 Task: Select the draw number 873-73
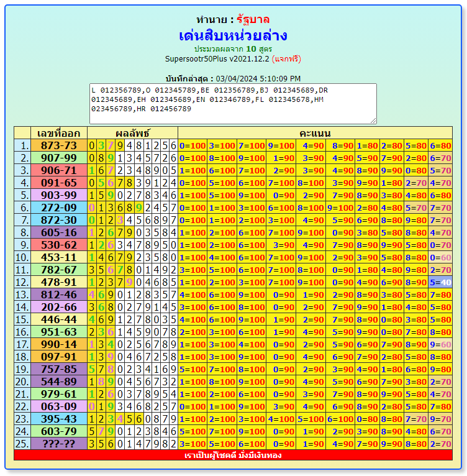pos(59,145)
